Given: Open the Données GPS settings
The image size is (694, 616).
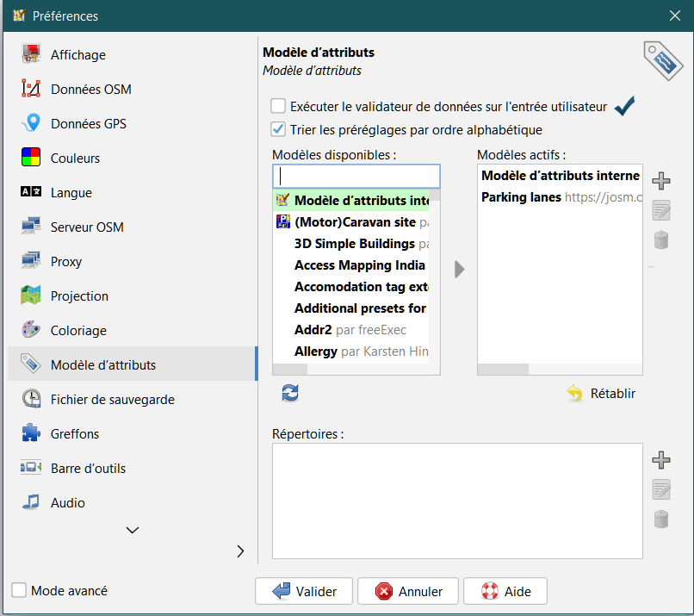Looking at the screenshot, I should pos(88,124).
